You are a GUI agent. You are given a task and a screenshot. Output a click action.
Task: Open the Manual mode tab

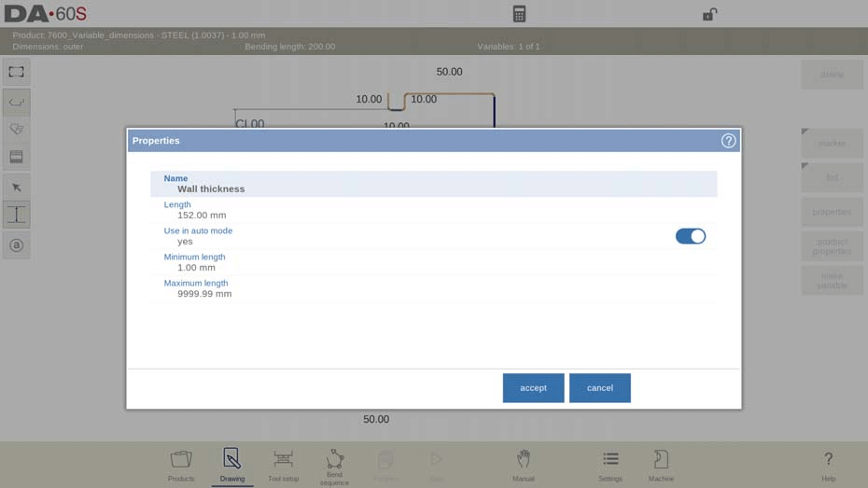(x=524, y=465)
